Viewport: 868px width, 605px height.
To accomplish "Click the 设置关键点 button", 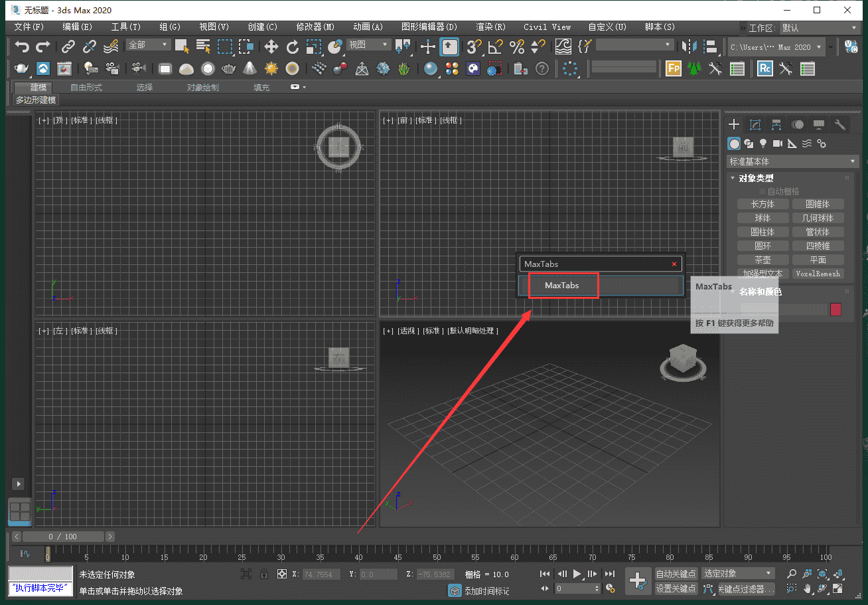I will 676,588.
